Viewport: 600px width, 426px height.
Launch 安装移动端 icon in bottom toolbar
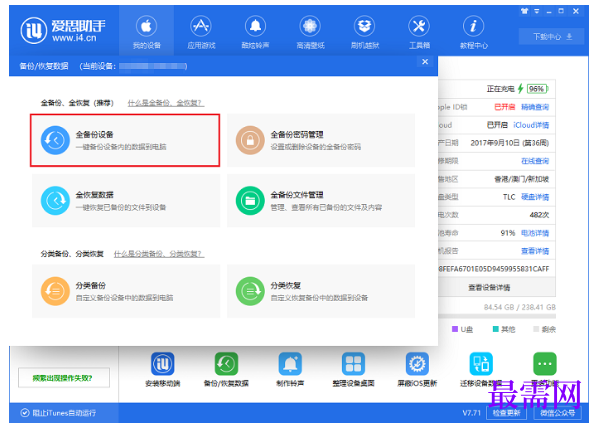point(163,364)
